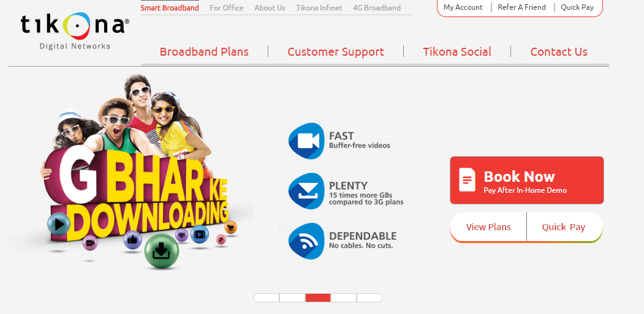Click the Tikona Digital Networks logo
This screenshot has width=644, height=314.
[75, 31]
